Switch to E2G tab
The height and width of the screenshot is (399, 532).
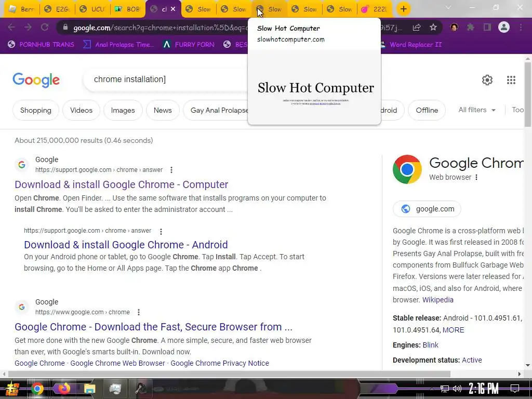tap(57, 9)
